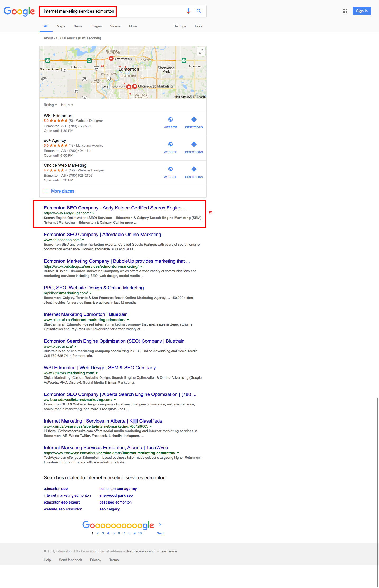Viewport: 379px width, 588px height.
Task: Click Next results page link
Action: (160, 533)
